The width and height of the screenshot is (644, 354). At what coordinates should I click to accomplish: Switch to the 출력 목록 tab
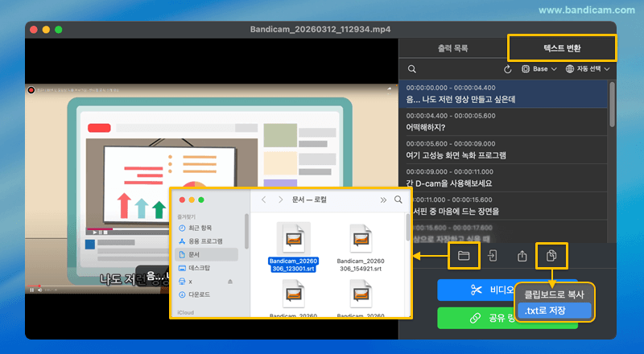[x=452, y=48]
